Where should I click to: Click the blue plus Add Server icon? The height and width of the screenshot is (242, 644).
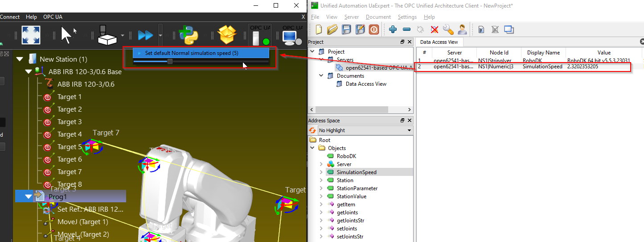[x=393, y=30]
